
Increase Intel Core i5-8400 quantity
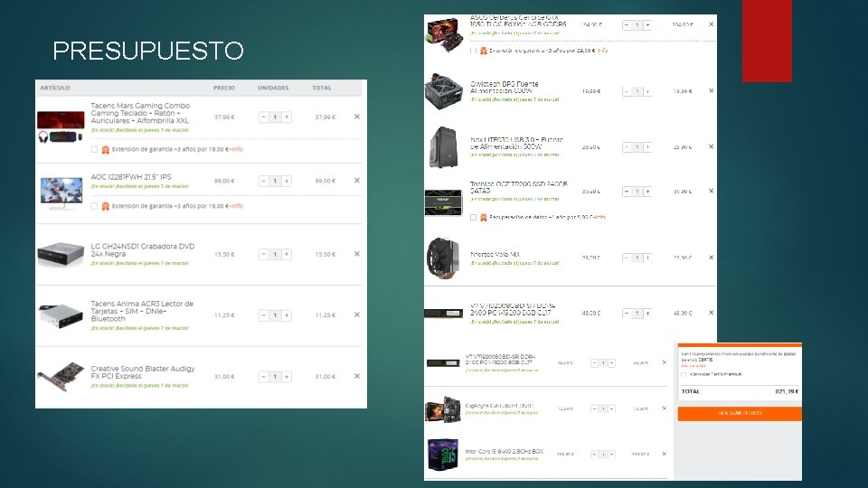click(x=612, y=455)
